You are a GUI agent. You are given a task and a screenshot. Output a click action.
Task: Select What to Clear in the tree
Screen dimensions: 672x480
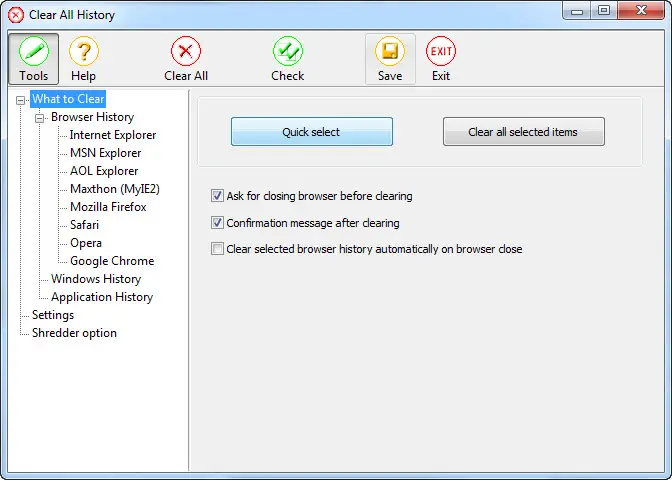point(68,99)
